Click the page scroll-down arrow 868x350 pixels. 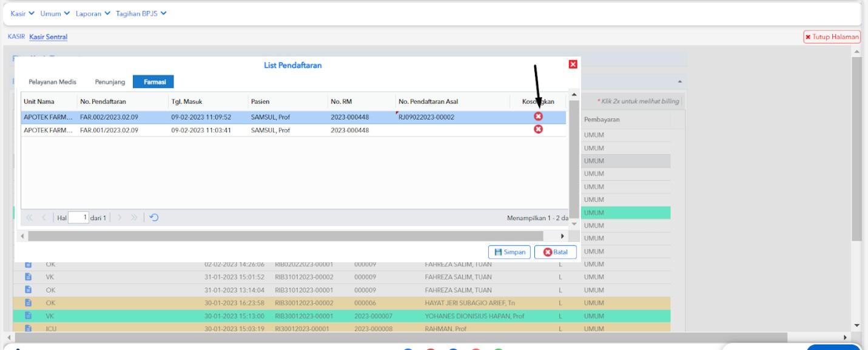click(x=856, y=325)
